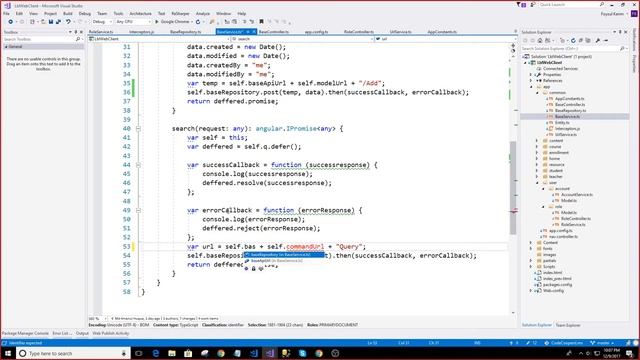The width and height of the screenshot is (640, 360).
Task: Expand the content folder in Solution Explorer
Action: (538, 140)
